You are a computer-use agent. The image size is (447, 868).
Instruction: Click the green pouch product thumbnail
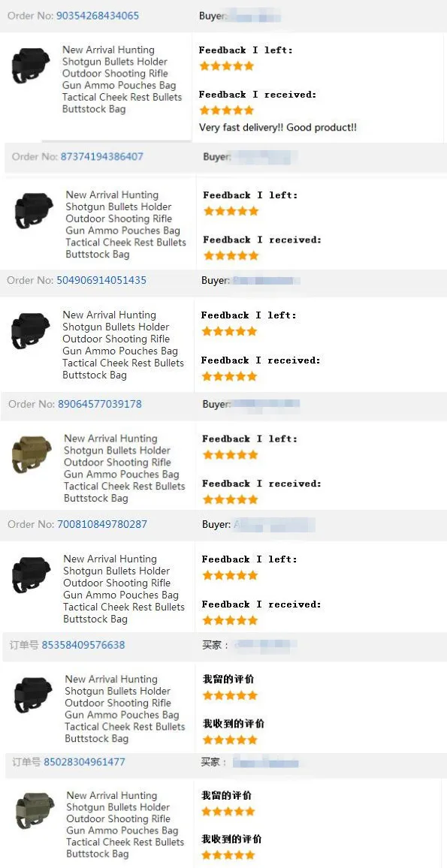point(35,810)
